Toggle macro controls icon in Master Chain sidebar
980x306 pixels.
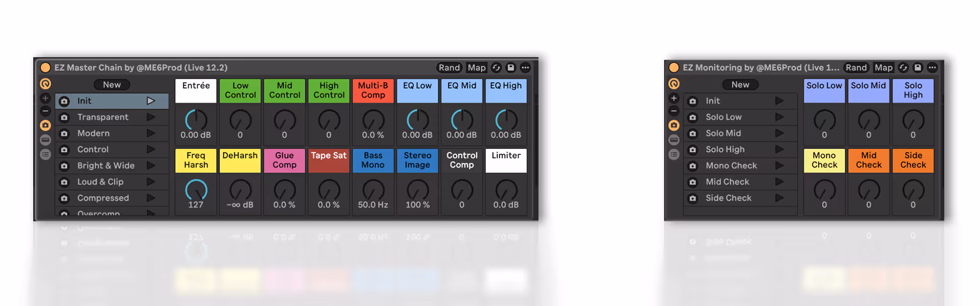(45, 84)
